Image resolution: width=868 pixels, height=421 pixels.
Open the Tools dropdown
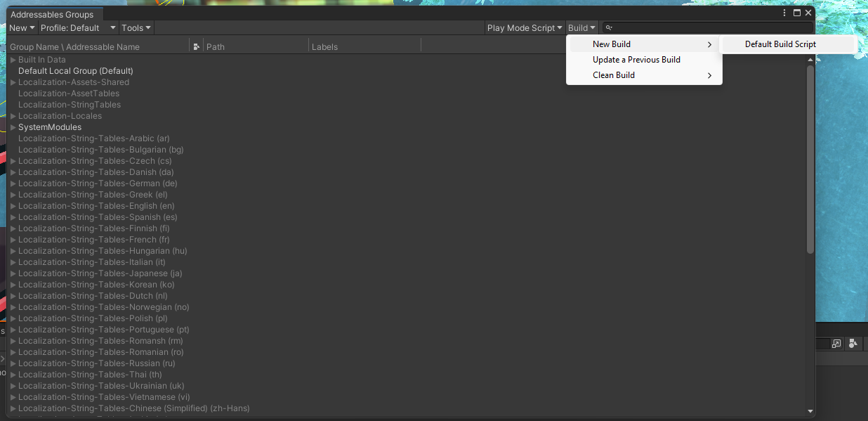pyautogui.click(x=136, y=27)
